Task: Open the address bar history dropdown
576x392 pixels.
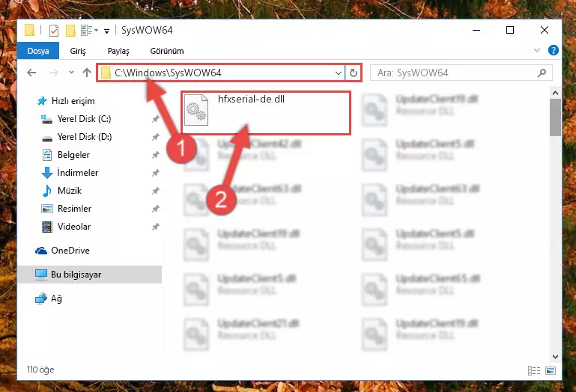Action: [339, 73]
